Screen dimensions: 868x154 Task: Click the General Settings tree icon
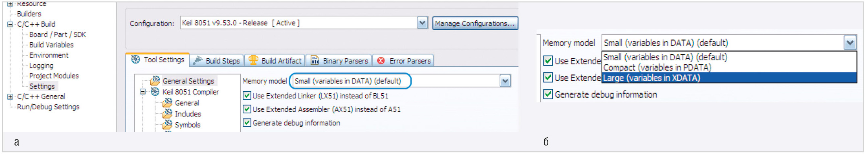click(x=155, y=81)
